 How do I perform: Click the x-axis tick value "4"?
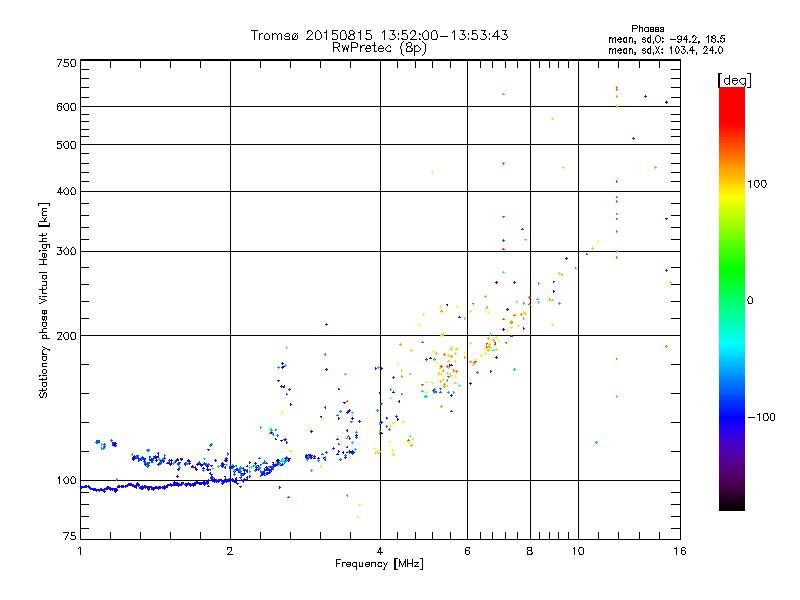tap(380, 551)
